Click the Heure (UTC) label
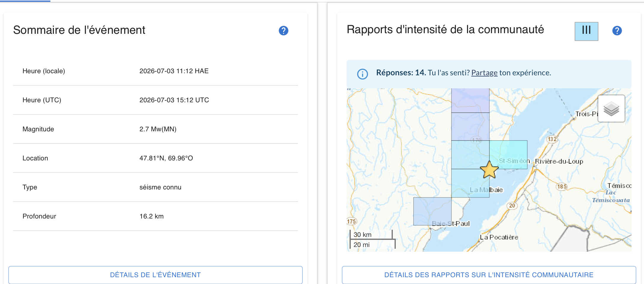The width and height of the screenshot is (644, 284). click(42, 100)
